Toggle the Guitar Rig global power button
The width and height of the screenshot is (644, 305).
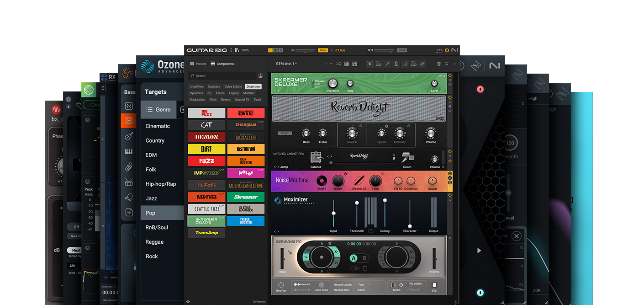pyautogui.click(x=447, y=50)
